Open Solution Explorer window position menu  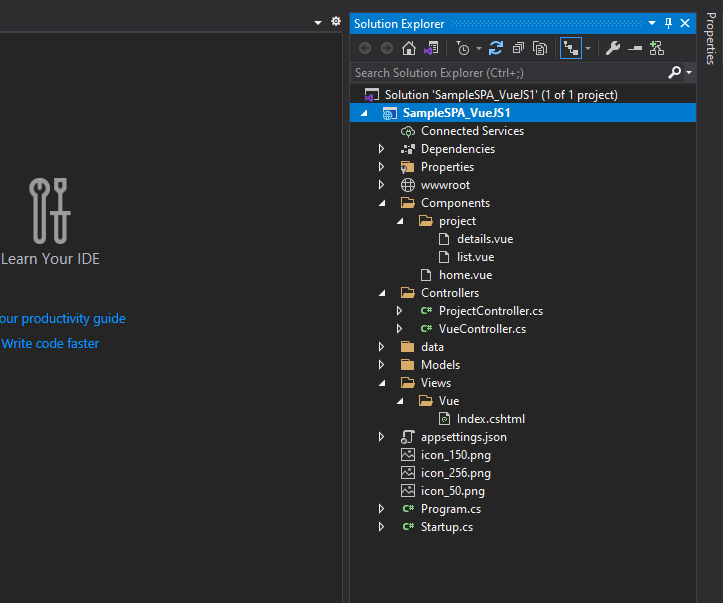click(652, 23)
